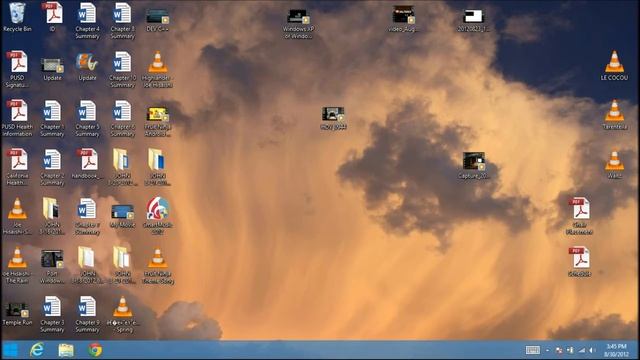Open Chapter 5 Summary document

tap(87, 118)
